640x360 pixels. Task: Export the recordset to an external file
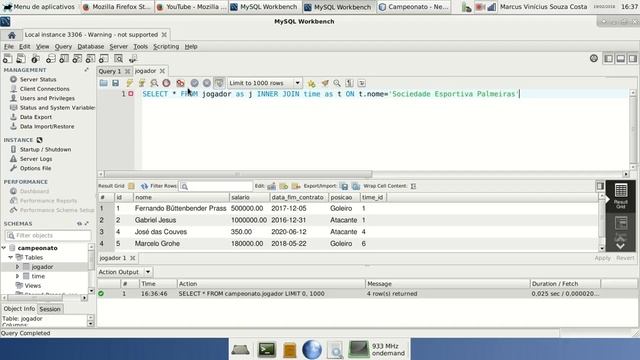point(344,186)
